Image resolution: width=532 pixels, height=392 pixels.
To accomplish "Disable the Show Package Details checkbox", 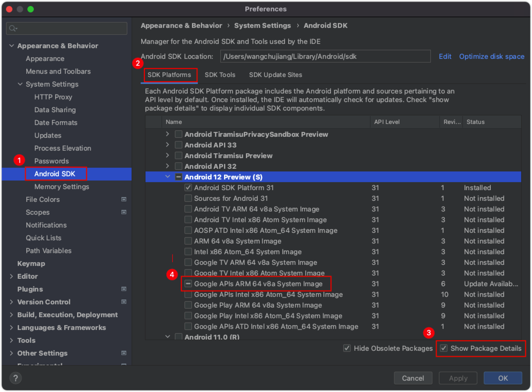I will pos(444,348).
